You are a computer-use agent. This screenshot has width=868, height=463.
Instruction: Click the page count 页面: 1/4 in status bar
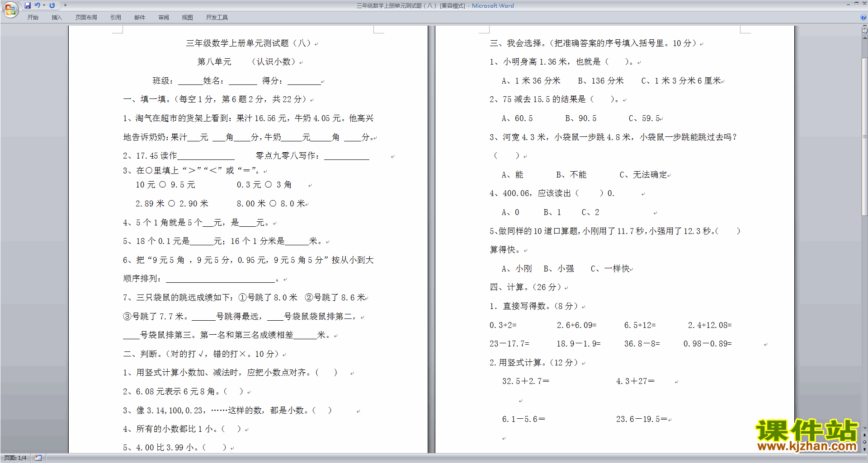[15, 458]
